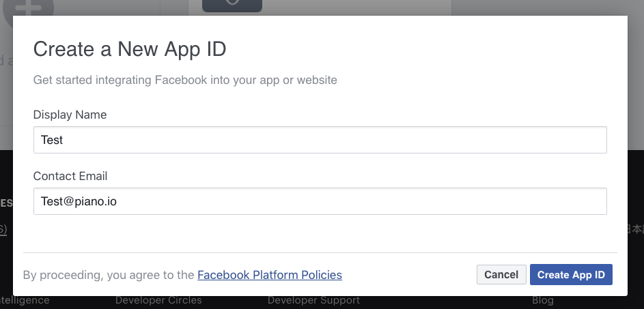The image size is (644, 309).
Task: Click the "Contact Email" label
Action: (70, 176)
